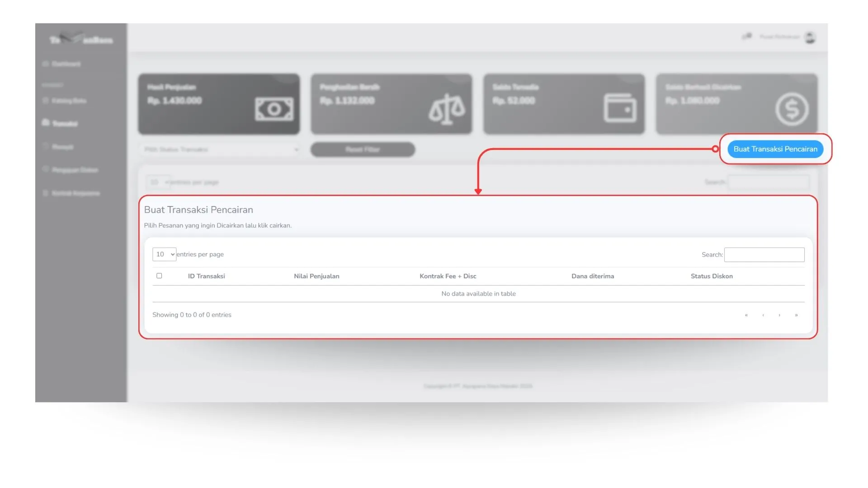This screenshot has height=488, width=868.
Task: Sort by the Nilai Penjualan column header
Action: point(316,276)
